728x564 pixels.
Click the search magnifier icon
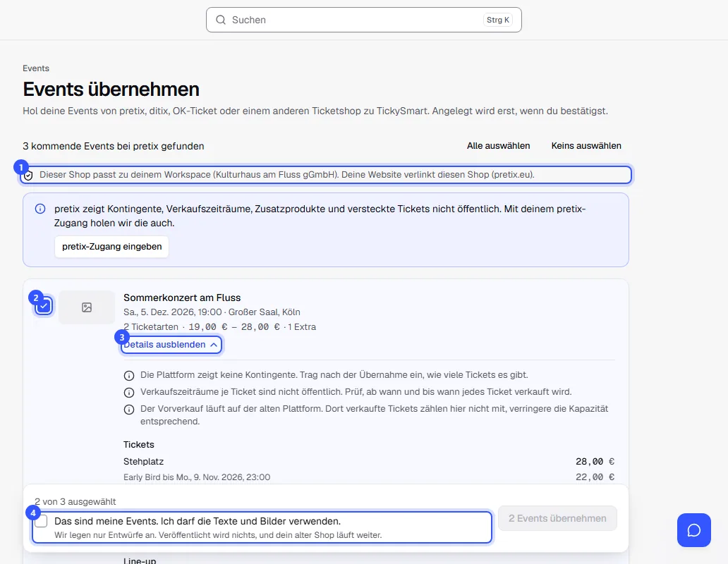tap(221, 20)
